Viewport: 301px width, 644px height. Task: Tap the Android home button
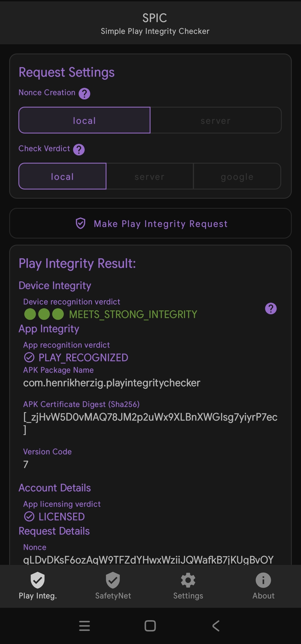(150, 626)
